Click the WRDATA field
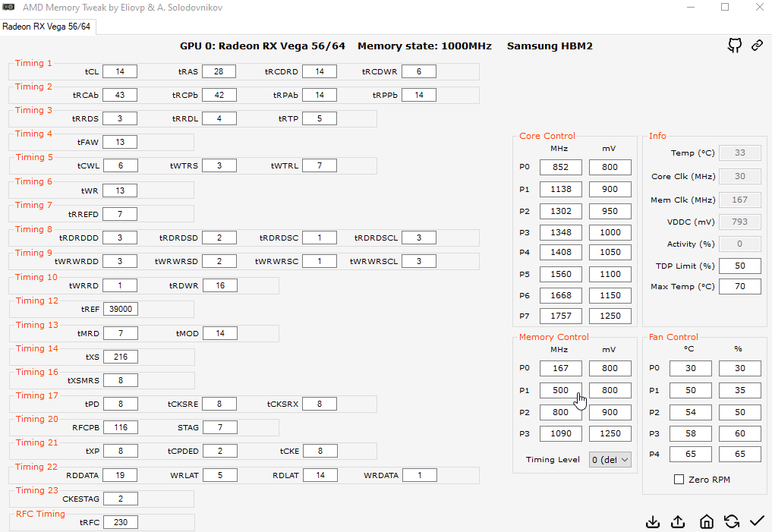 [420, 475]
